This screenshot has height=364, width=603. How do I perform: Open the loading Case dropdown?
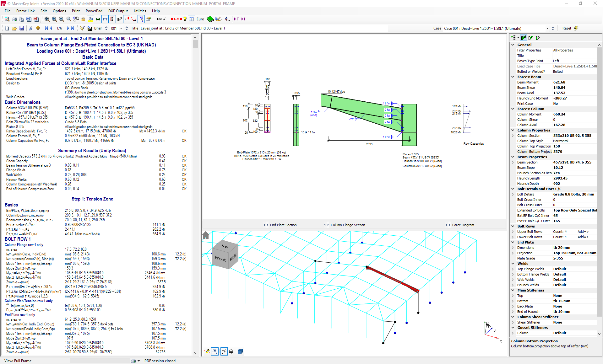(x=547, y=28)
